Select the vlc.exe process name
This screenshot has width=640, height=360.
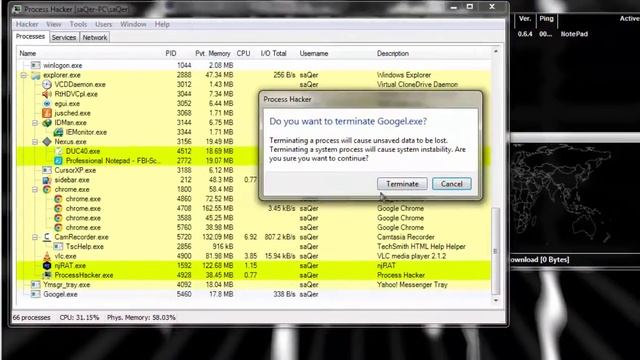click(65, 256)
